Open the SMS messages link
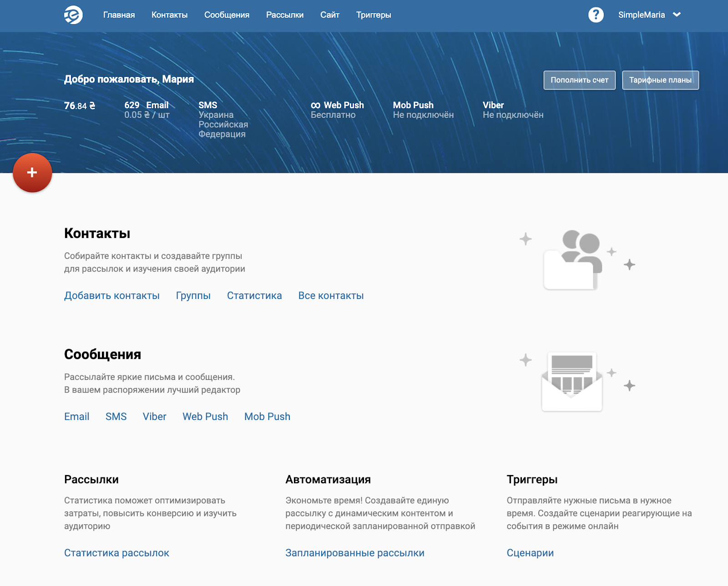Image resolution: width=728 pixels, height=586 pixels. click(116, 417)
